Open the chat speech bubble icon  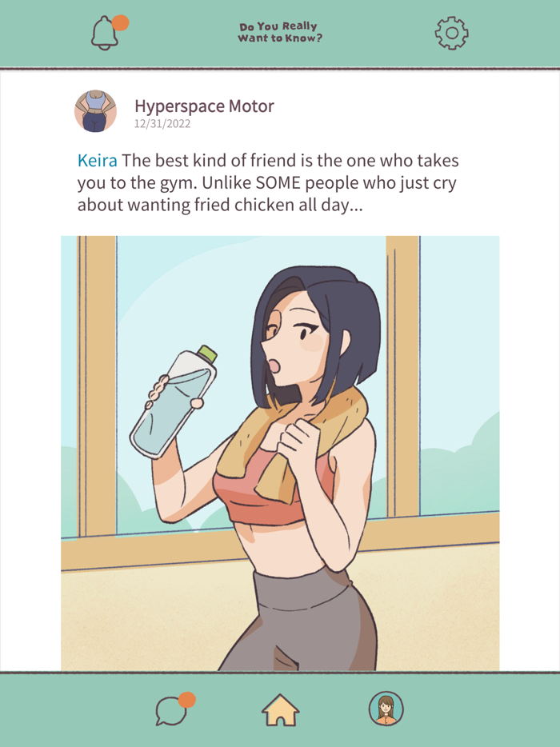(170, 711)
